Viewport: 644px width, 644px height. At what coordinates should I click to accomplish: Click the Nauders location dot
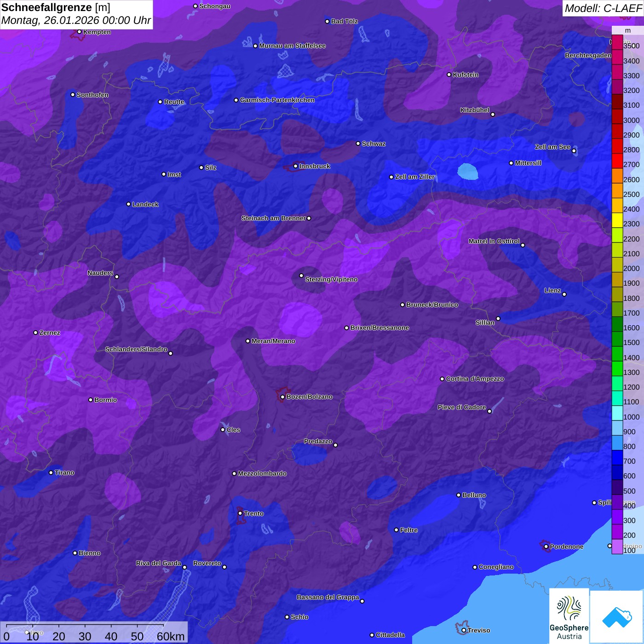[x=117, y=276]
